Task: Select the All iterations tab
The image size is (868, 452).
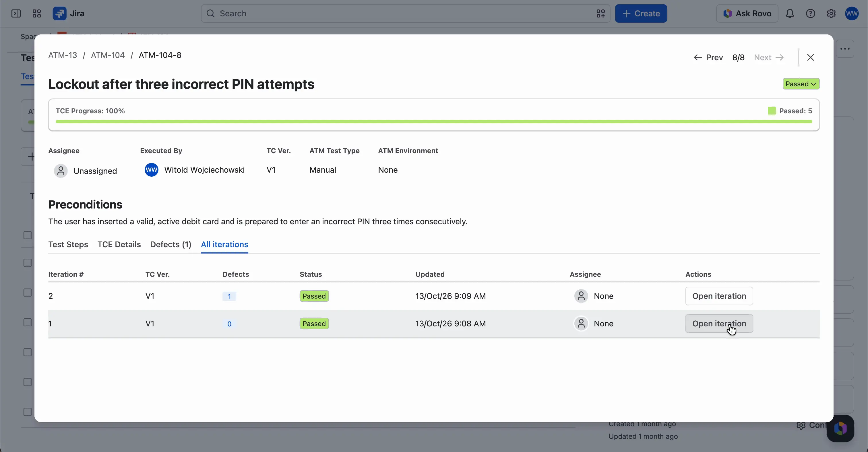Action: pyautogui.click(x=224, y=244)
